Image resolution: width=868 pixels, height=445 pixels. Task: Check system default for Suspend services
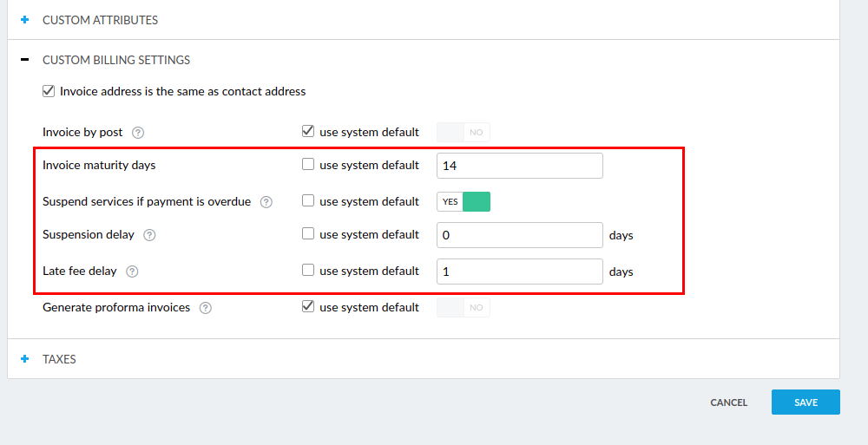(307, 201)
